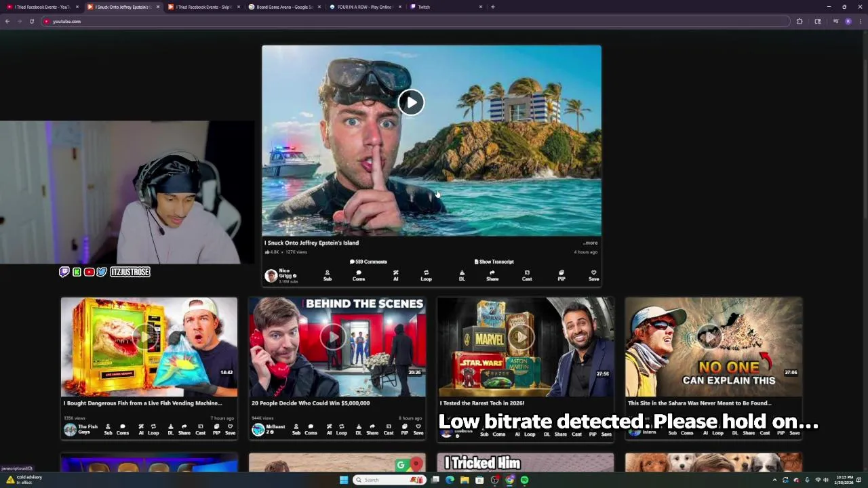Image resolution: width=868 pixels, height=488 pixels.
Task: Go back in browser history
Action: click(7, 21)
